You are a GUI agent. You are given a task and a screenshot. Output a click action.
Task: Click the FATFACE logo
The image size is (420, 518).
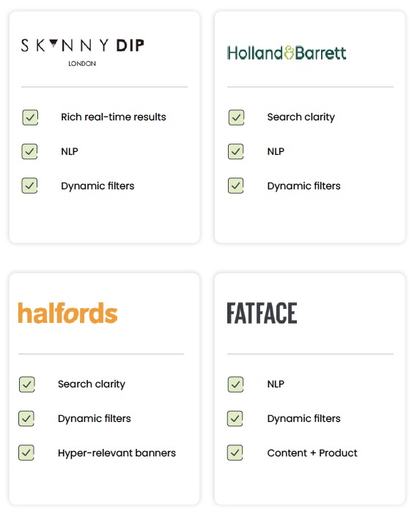point(262,313)
